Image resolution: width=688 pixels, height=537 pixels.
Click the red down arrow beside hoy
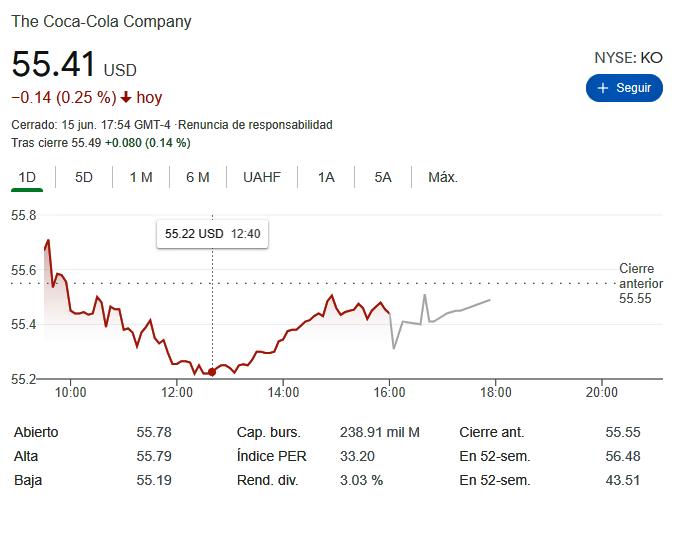[126, 97]
